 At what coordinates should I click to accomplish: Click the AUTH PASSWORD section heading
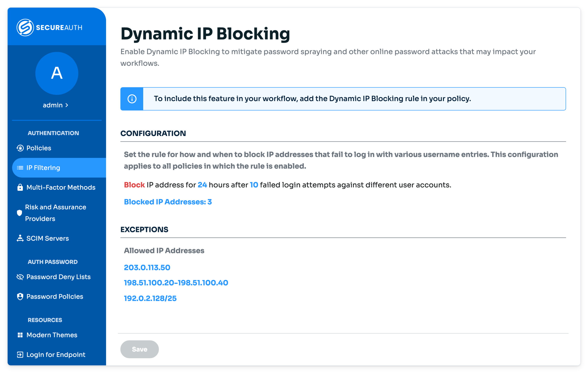(x=53, y=262)
